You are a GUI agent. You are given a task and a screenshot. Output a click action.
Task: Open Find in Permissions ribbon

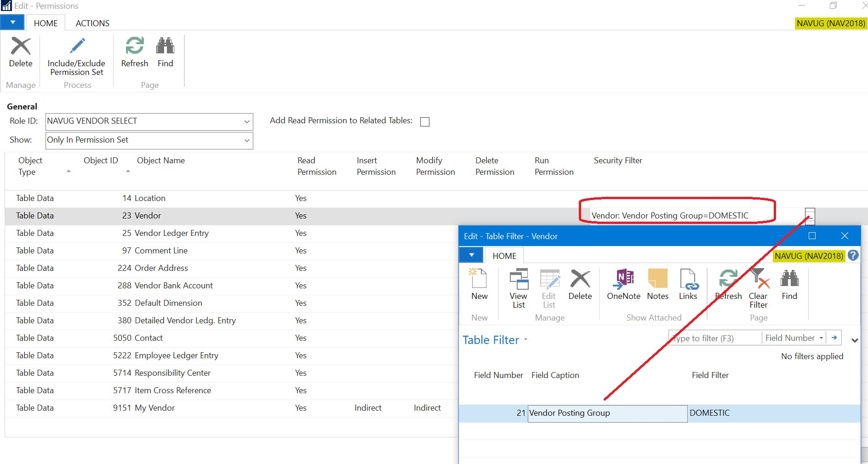coord(166,52)
